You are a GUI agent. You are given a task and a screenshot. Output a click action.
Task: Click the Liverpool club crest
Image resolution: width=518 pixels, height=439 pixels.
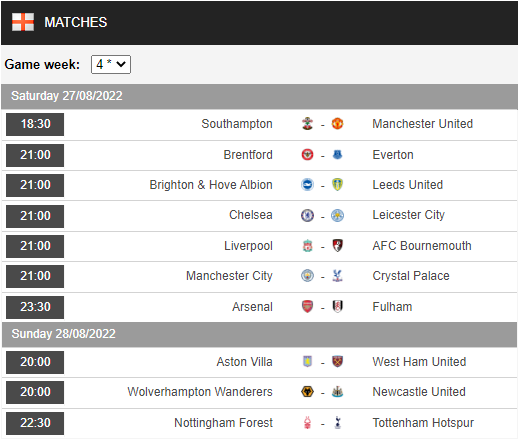307,246
